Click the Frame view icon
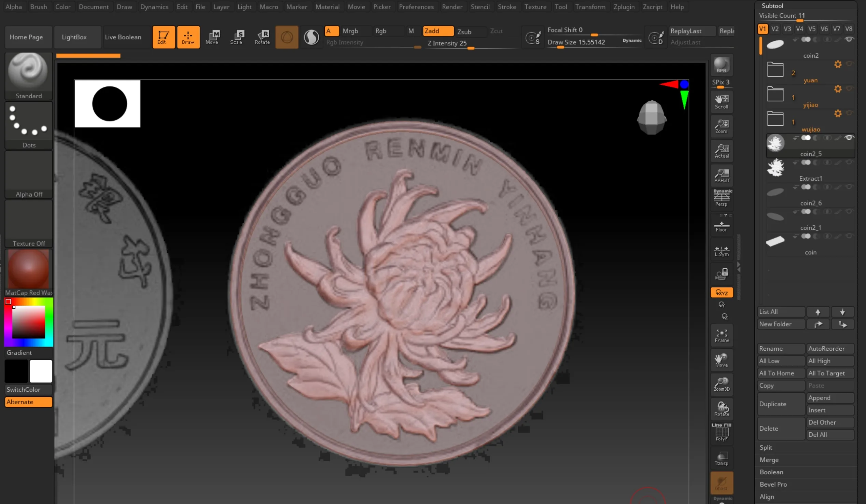866x504 pixels. point(721,335)
